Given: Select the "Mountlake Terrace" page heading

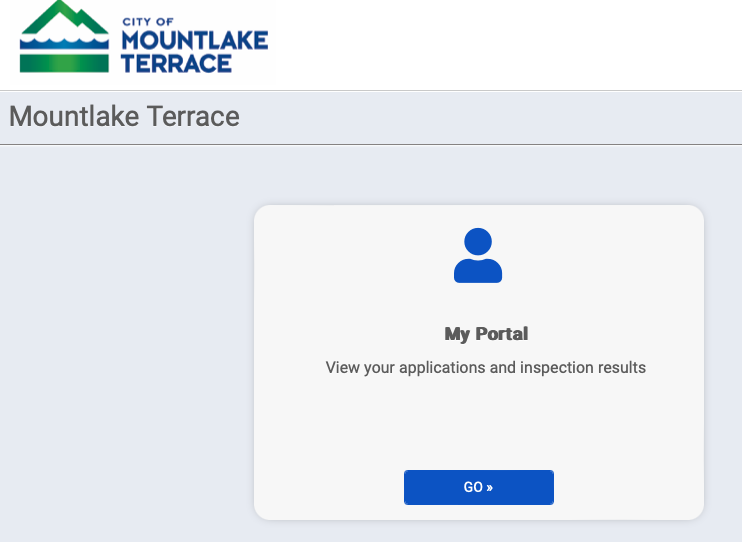Looking at the screenshot, I should pos(124,117).
